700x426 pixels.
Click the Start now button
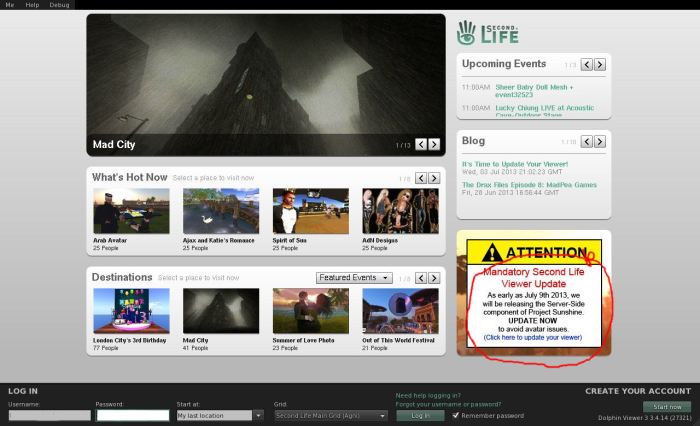coord(666,407)
